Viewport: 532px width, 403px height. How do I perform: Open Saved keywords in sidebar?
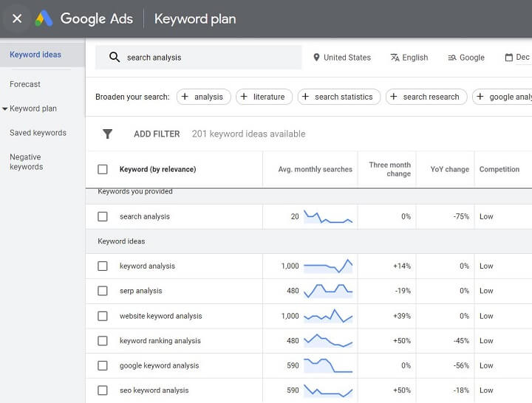[x=38, y=133]
